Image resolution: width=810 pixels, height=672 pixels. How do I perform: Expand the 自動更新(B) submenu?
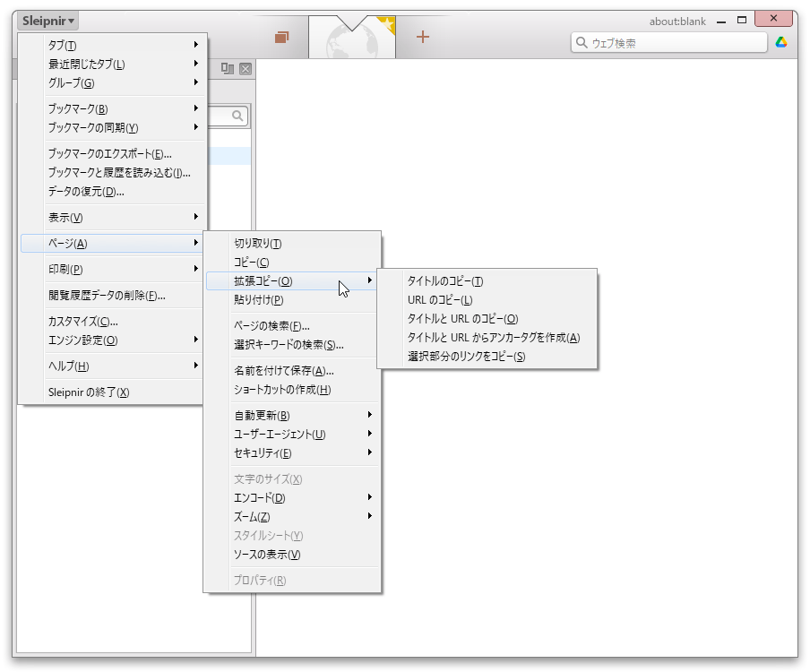[292, 415]
